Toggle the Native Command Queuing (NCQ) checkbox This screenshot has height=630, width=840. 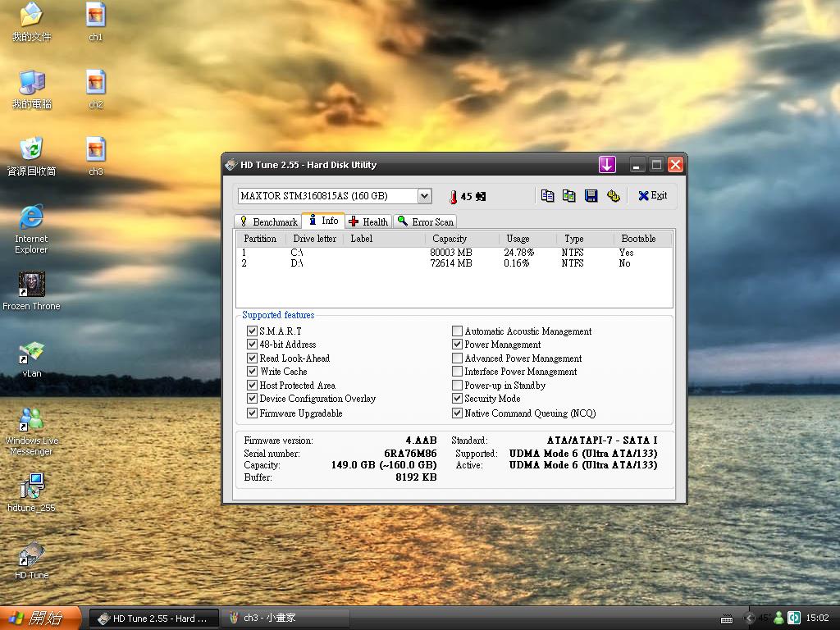[x=458, y=413]
